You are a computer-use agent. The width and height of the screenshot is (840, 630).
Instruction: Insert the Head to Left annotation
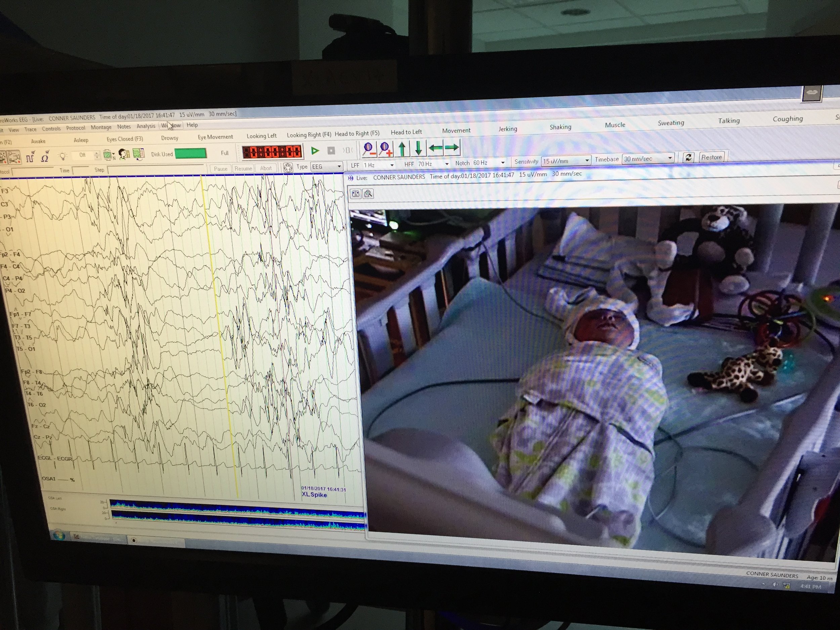click(x=406, y=132)
